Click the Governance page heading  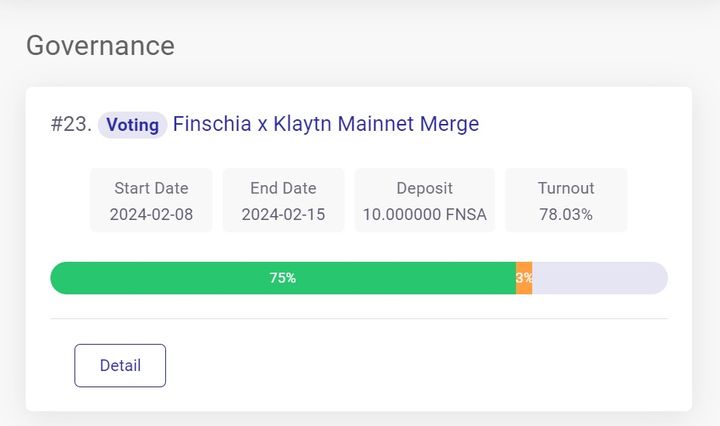(100, 45)
